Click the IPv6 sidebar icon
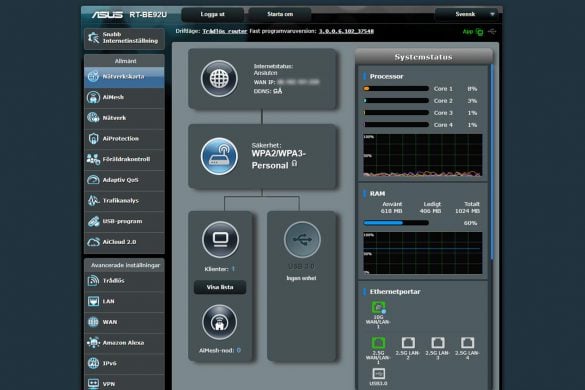Viewport: 585px width, 390px height. [93, 363]
